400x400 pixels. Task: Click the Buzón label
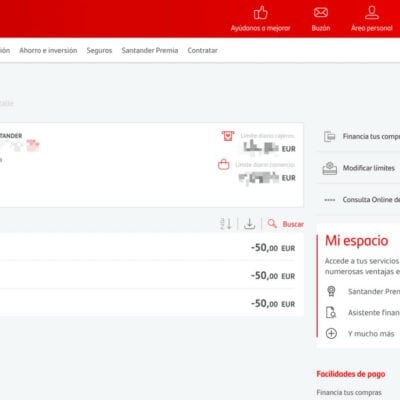click(321, 28)
